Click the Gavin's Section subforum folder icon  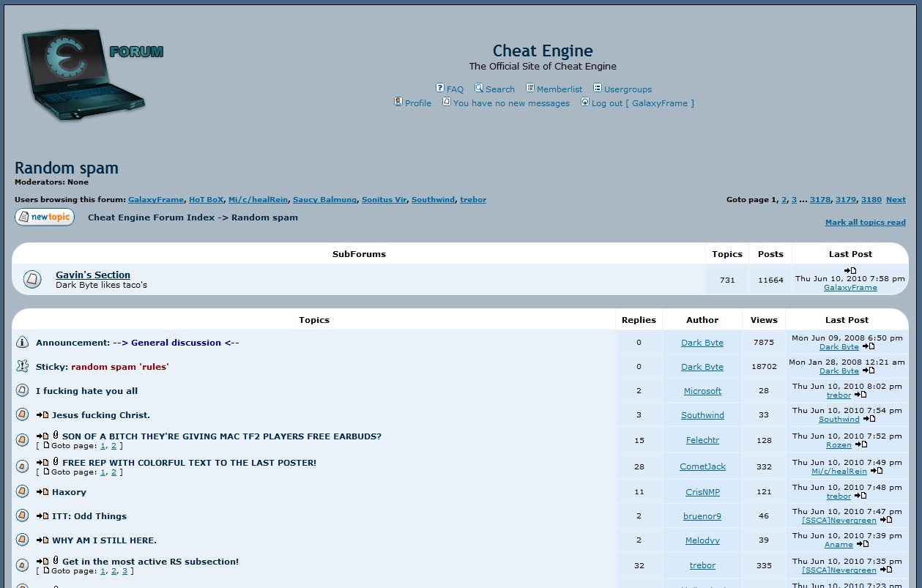click(x=32, y=279)
